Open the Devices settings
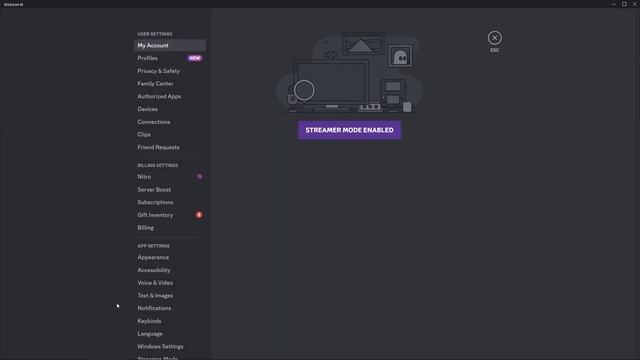 point(170,109)
